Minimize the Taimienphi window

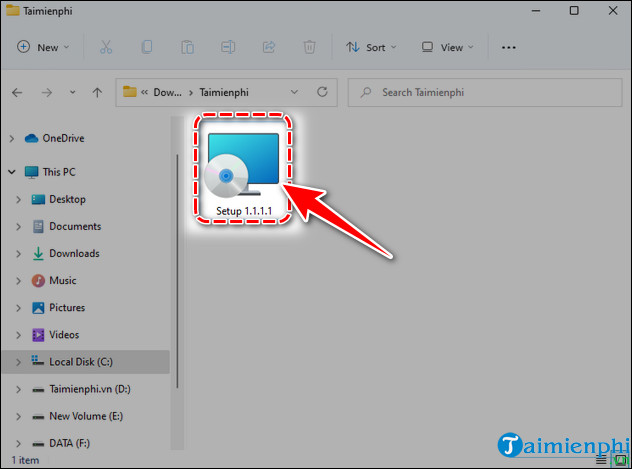point(536,11)
